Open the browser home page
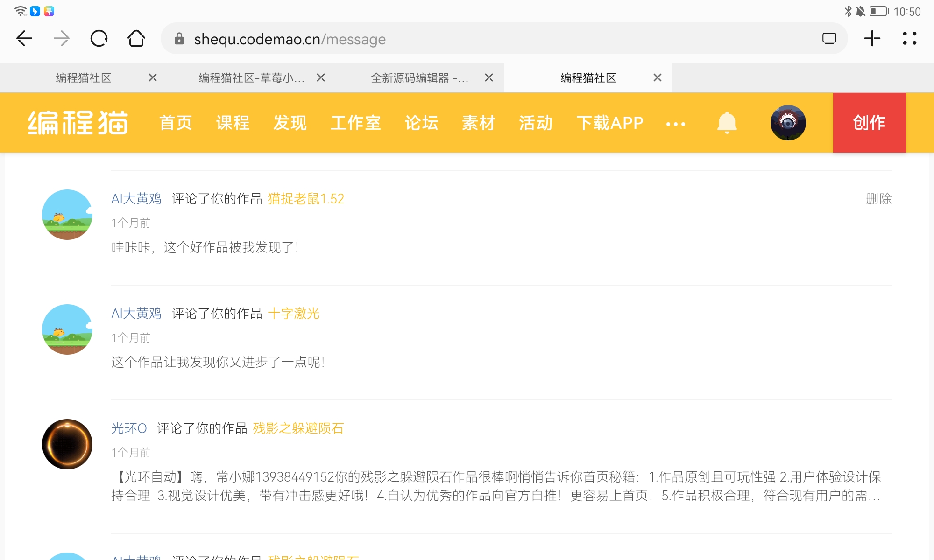This screenshot has width=934, height=560. point(136,39)
